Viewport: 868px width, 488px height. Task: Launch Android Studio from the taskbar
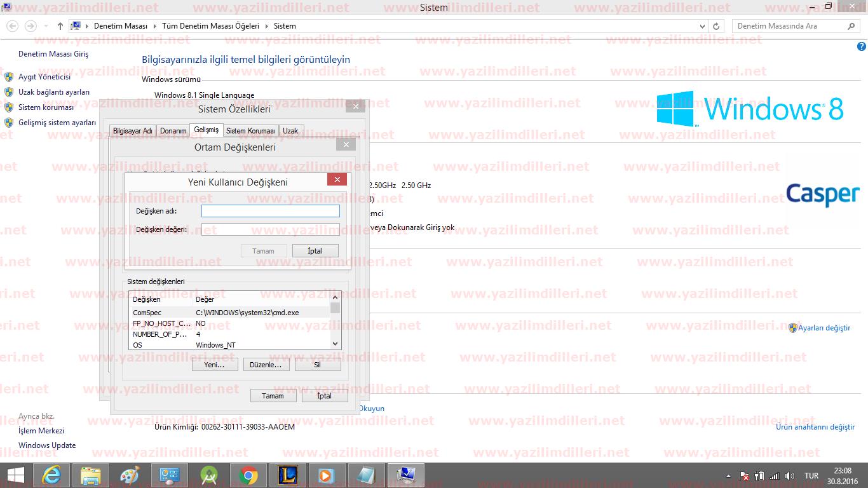(x=209, y=475)
